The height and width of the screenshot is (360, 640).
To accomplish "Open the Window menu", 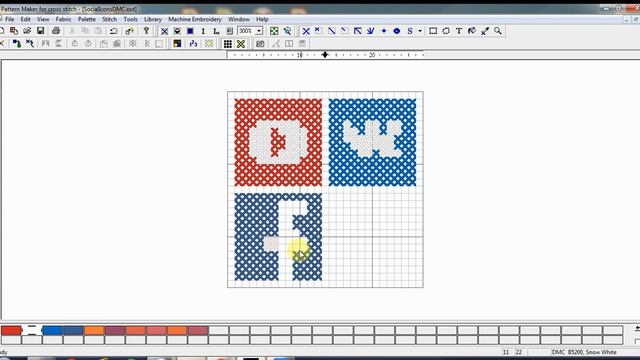I will [x=239, y=19].
